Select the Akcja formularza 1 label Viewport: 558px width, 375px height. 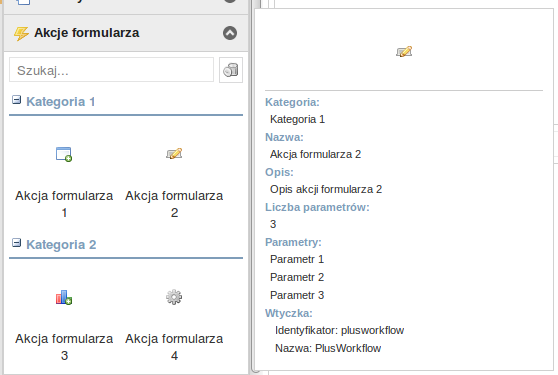[64, 204]
